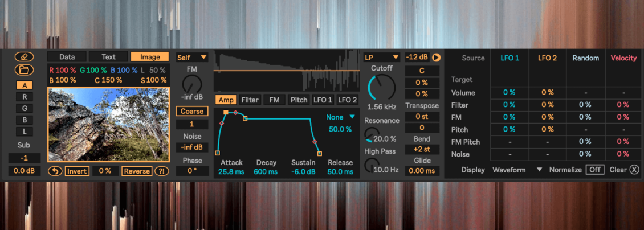This screenshot has width=644, height=230.
Task: Click the eraser clear icon
Action: pos(25,57)
